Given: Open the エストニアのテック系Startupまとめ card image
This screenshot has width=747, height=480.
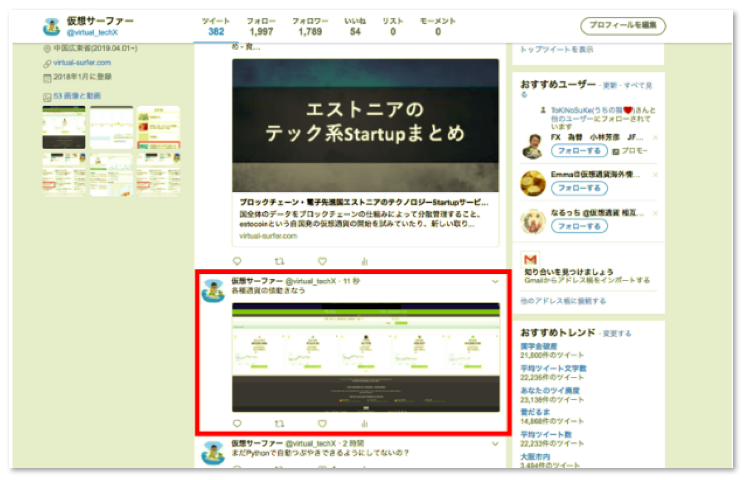Looking at the screenshot, I should click(365, 125).
